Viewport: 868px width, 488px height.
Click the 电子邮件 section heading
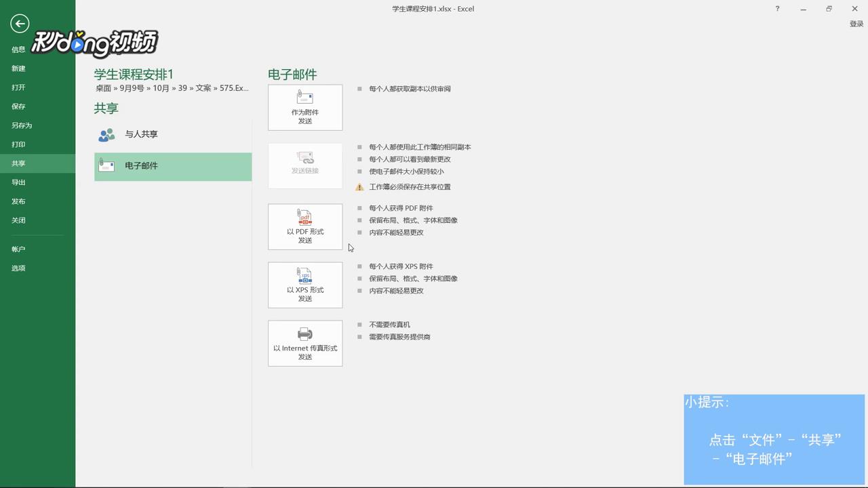(292, 75)
